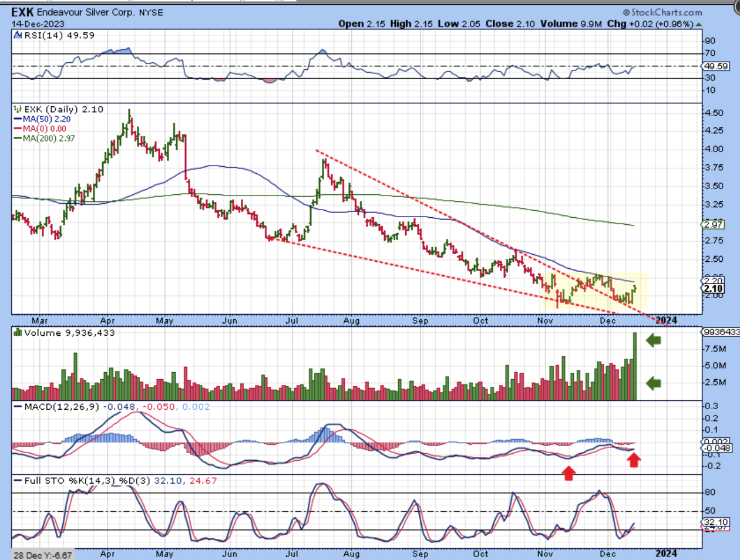740x560 pixels.
Task: Click the green MA(200) line swatch
Action: point(18,139)
